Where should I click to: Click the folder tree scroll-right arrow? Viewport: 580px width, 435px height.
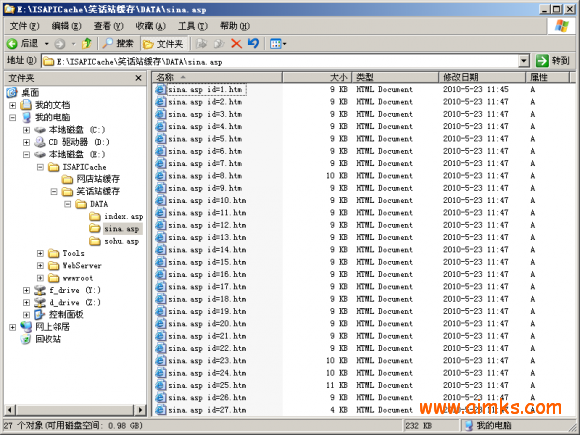pyautogui.click(x=140, y=410)
